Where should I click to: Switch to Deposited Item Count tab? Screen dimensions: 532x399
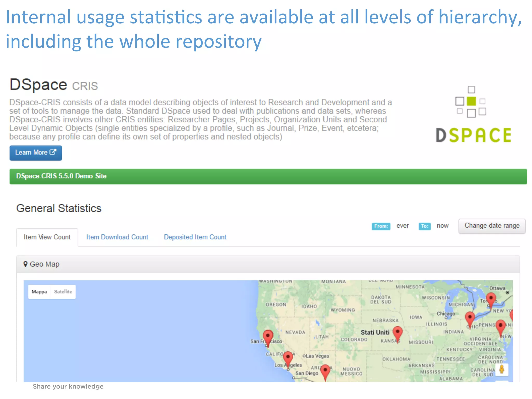click(x=195, y=237)
